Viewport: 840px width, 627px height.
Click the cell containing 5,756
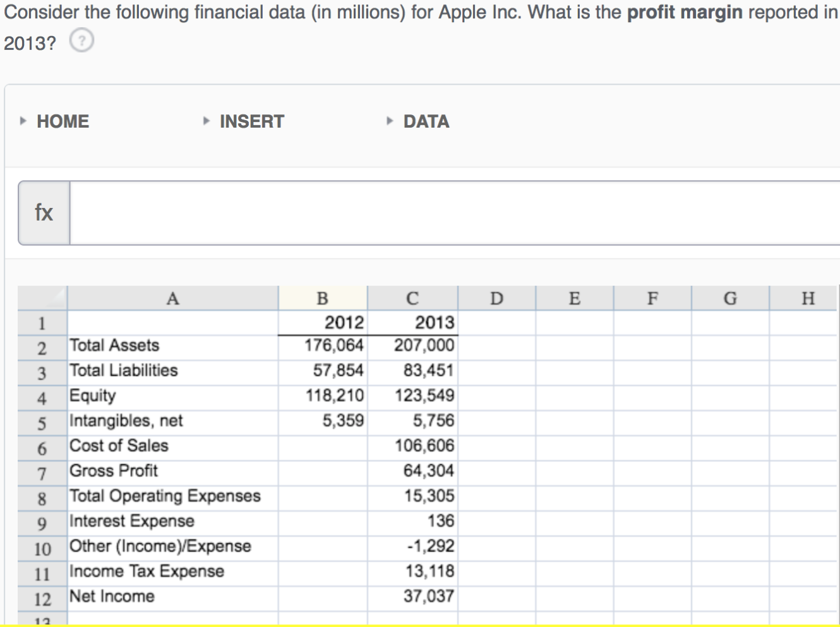412,423
